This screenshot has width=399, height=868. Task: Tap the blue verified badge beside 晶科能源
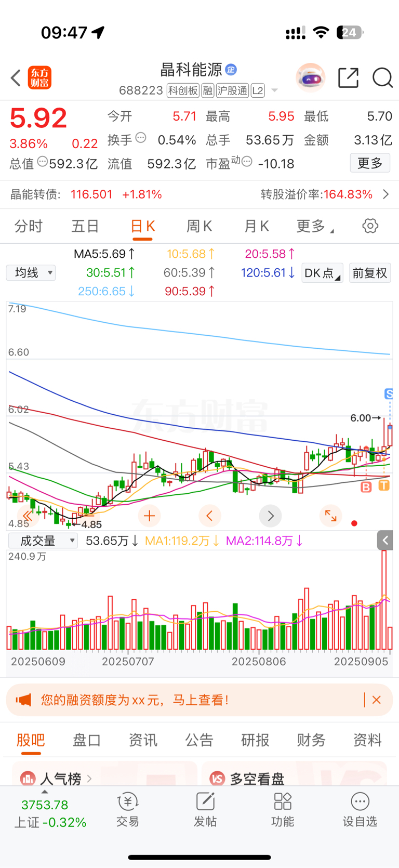[x=231, y=69]
